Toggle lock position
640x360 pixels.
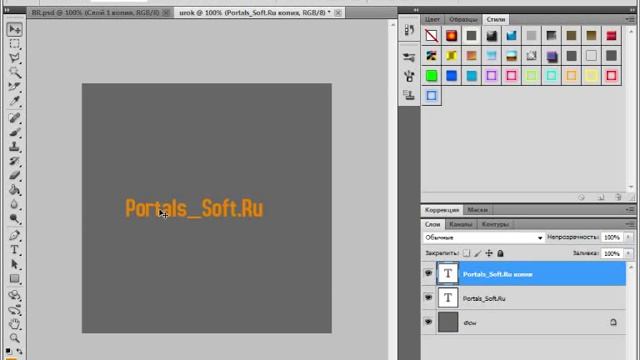click(489, 253)
